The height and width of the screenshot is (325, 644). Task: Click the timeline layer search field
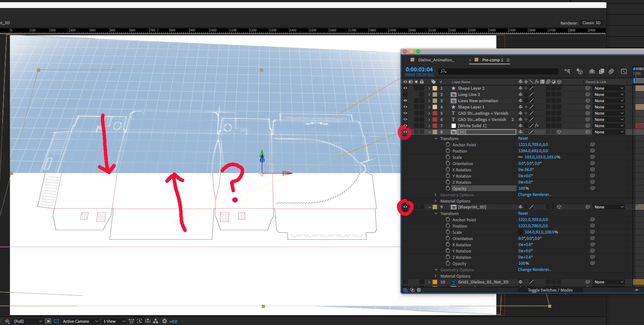[x=499, y=71]
